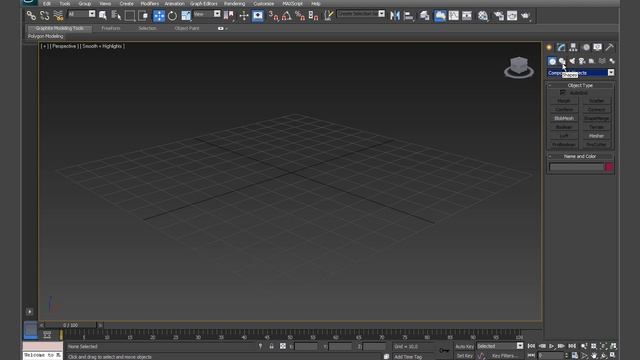Enable the AutoGrid checkbox
Image resolution: width=640 pixels, height=360 pixels.
[x=563, y=93]
